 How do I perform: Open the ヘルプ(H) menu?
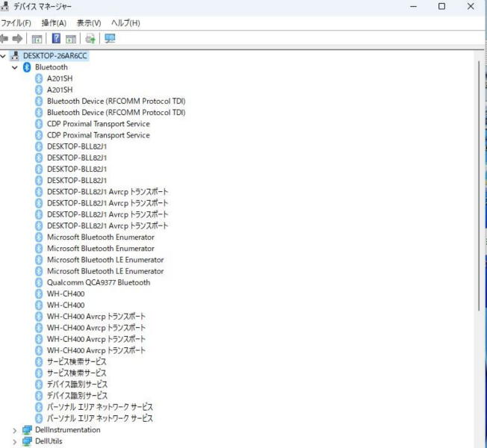click(125, 23)
